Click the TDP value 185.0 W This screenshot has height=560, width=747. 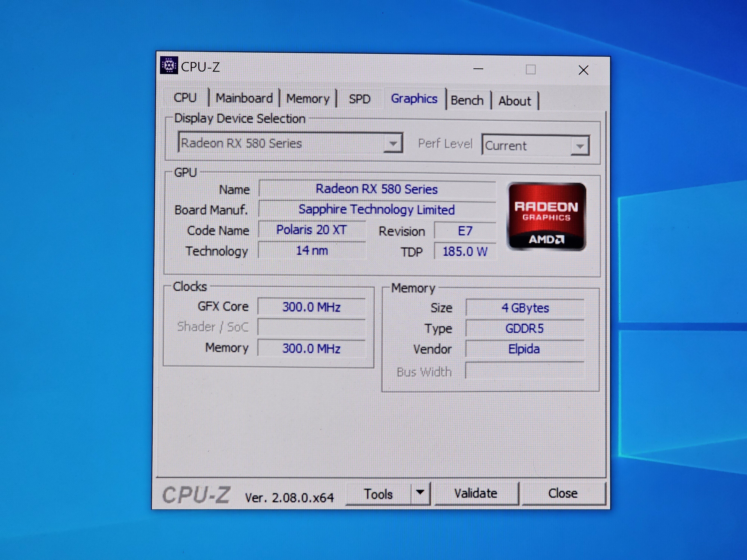[465, 251]
